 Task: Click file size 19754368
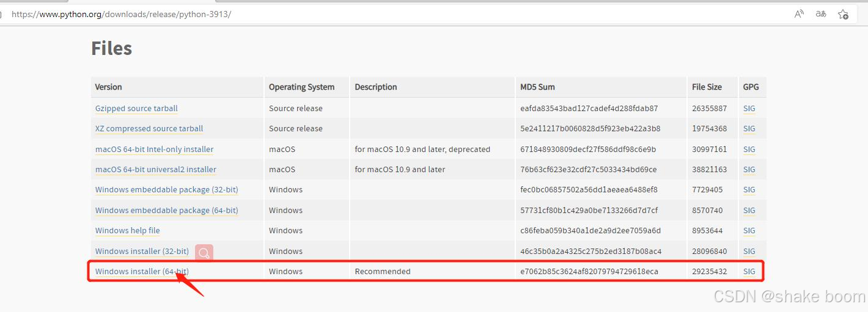click(x=709, y=129)
